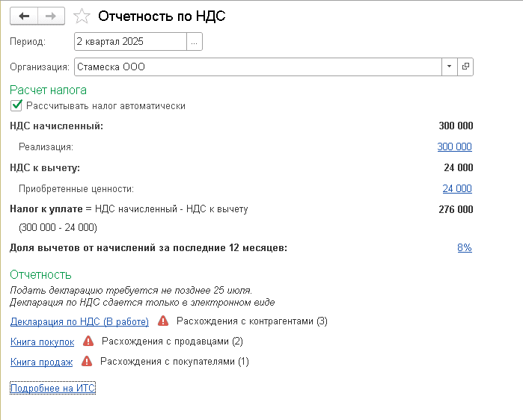Open the Стамеска ООО organization card icon
The width and height of the screenshot is (523, 420).
(465, 67)
